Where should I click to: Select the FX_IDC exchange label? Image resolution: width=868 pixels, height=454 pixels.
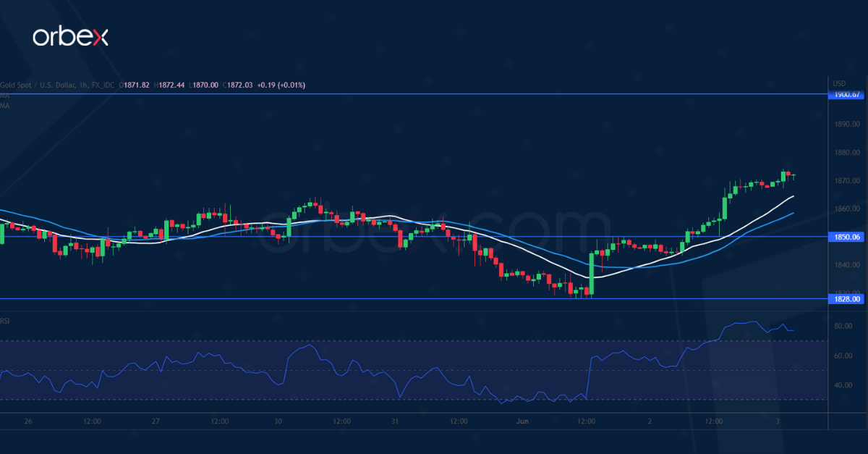[103, 85]
